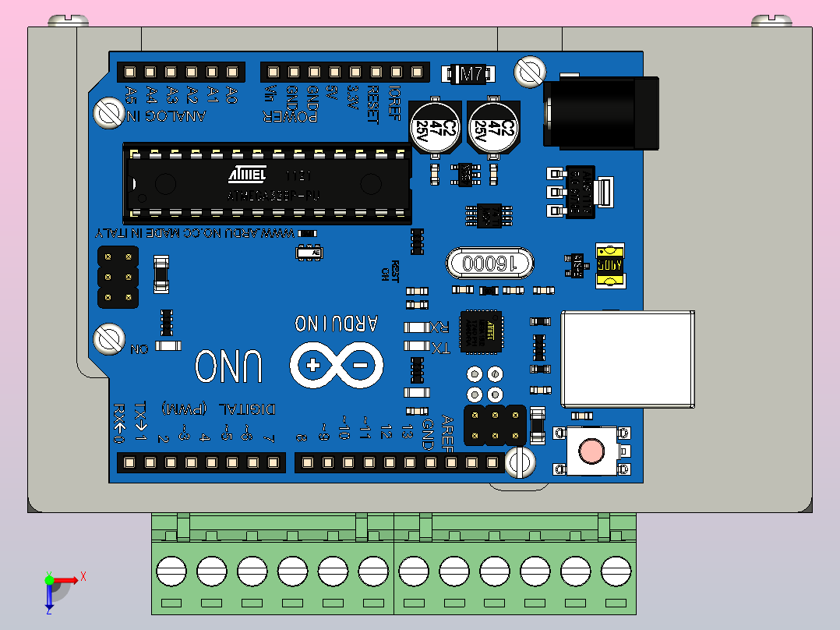The image size is (840, 630).
Task: Click the DIGITAL silkscreen label
Action: tap(247, 409)
